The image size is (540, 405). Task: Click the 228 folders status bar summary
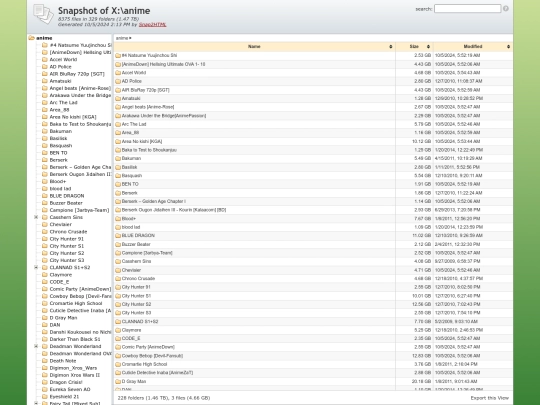click(164, 398)
